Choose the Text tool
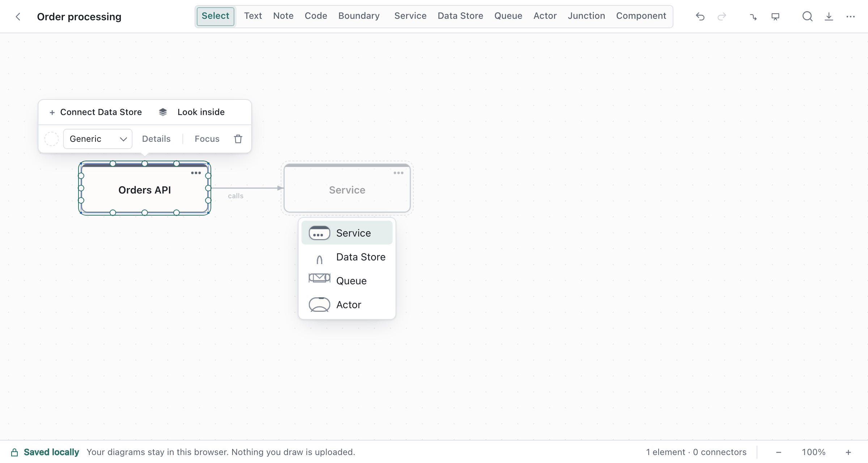 coord(253,16)
